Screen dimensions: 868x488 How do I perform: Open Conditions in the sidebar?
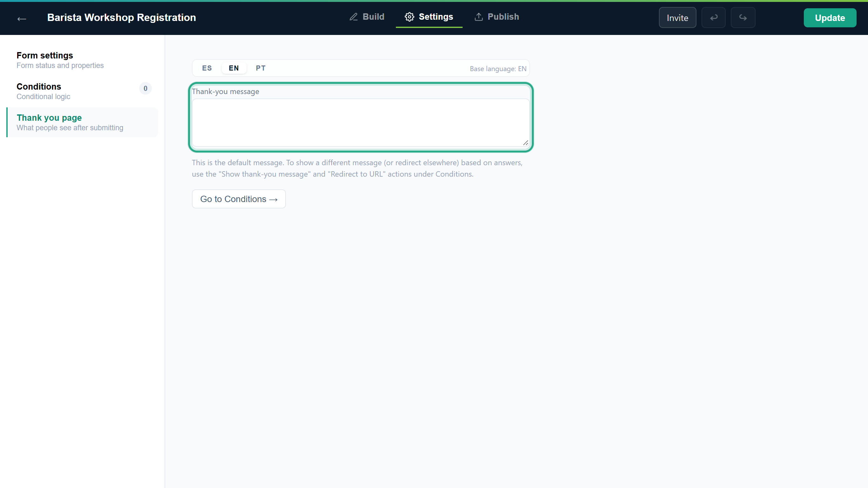[x=82, y=91]
